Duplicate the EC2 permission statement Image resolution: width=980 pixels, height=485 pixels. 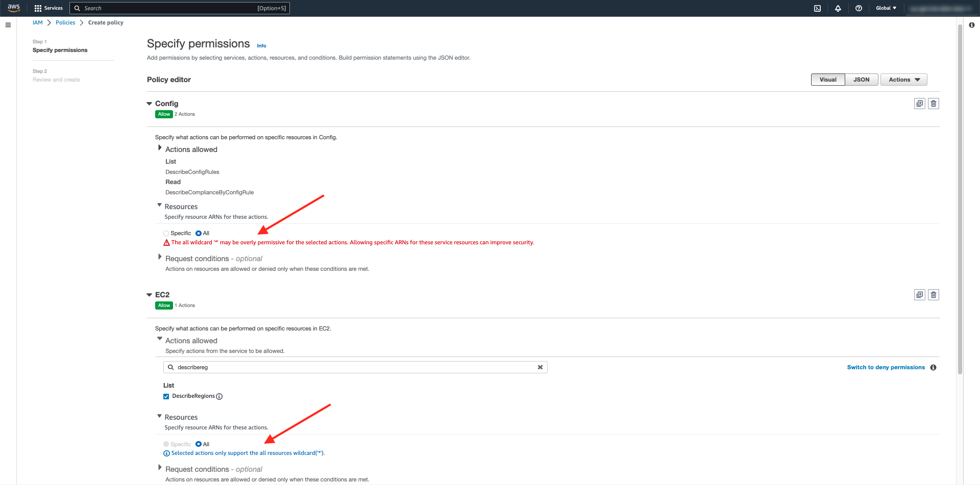pos(920,295)
